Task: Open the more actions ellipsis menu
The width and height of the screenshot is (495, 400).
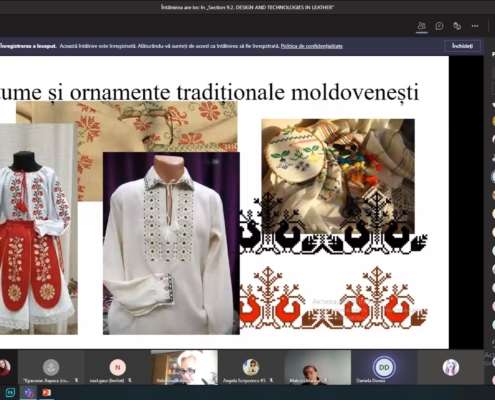Action: pos(475,26)
